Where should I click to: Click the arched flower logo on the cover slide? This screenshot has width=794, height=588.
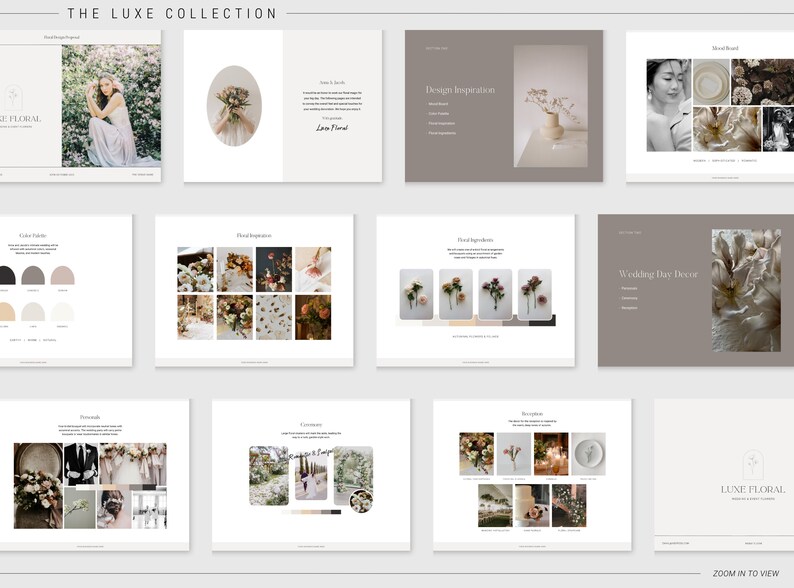[x=13, y=97]
